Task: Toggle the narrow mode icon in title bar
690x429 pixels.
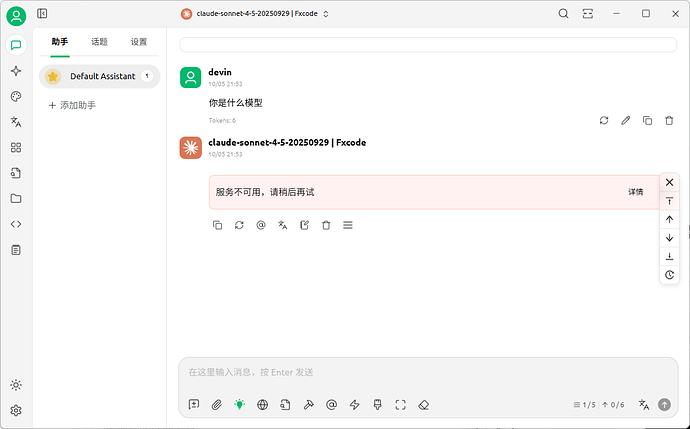Action: point(588,14)
